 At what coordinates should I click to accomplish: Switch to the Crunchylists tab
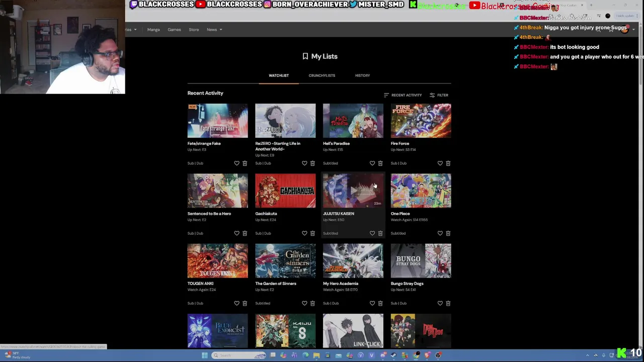(322, 75)
